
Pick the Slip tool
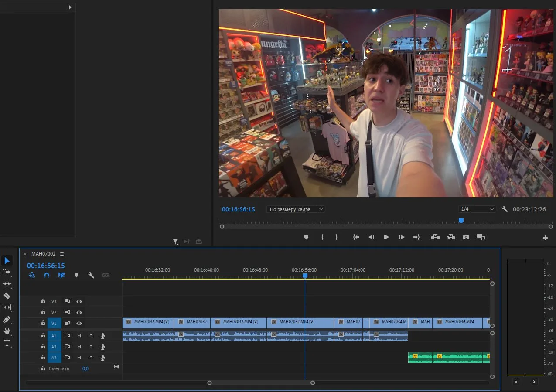pyautogui.click(x=7, y=307)
